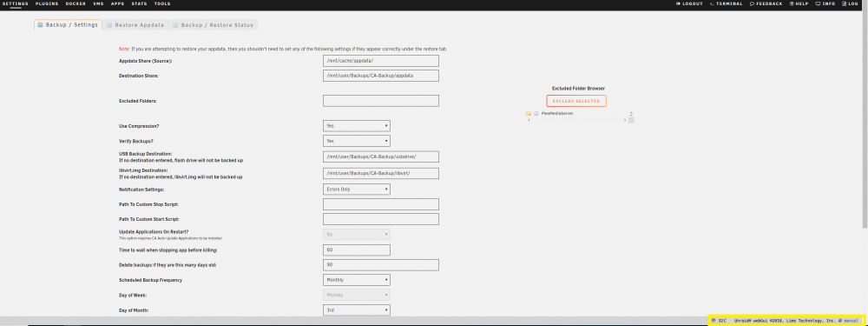Click the Info link text
This screenshot has width=868, height=326.
[829, 3]
